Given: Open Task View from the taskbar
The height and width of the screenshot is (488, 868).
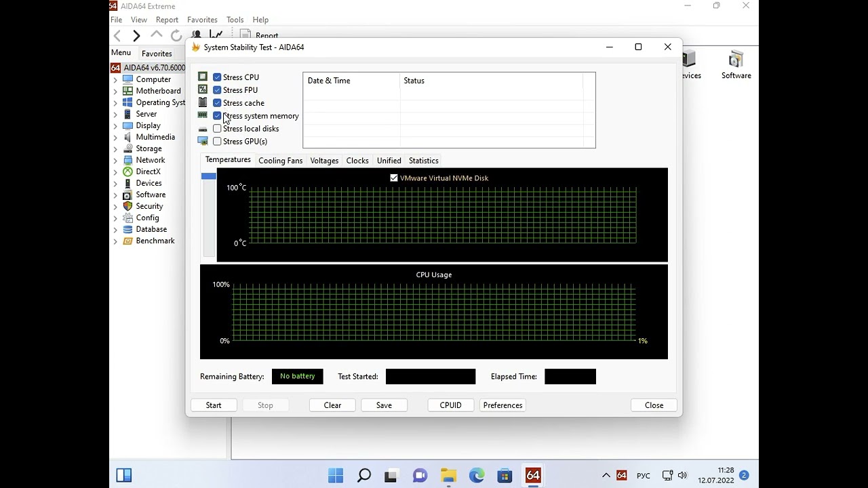Looking at the screenshot, I should click(391, 475).
